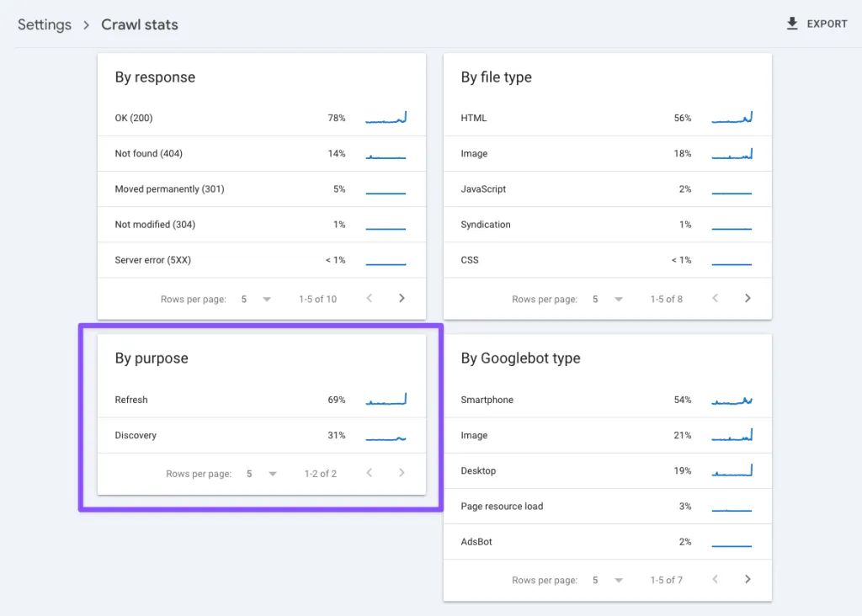Click the Export download icon
Screen dimensions: 862x616
[x=791, y=24]
